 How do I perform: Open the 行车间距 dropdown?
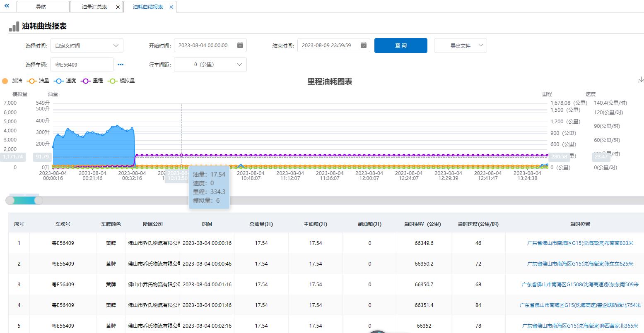(210, 65)
